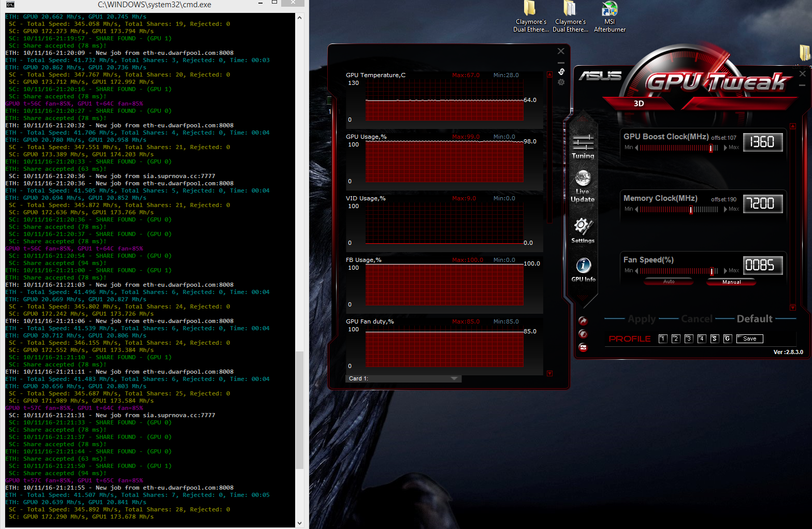812x529 pixels.
Task: Click the bottom monitor graph round icon
Action: (583, 347)
